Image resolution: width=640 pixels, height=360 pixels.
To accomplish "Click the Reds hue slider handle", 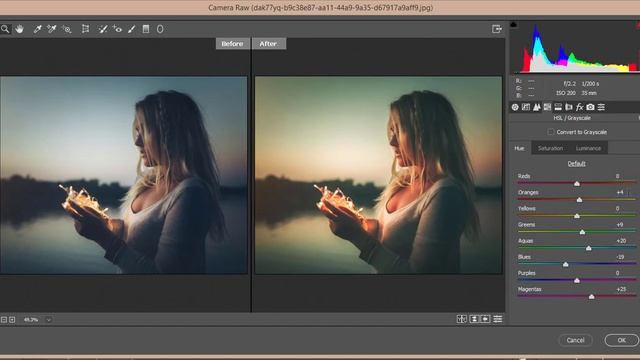I will click(577, 184).
